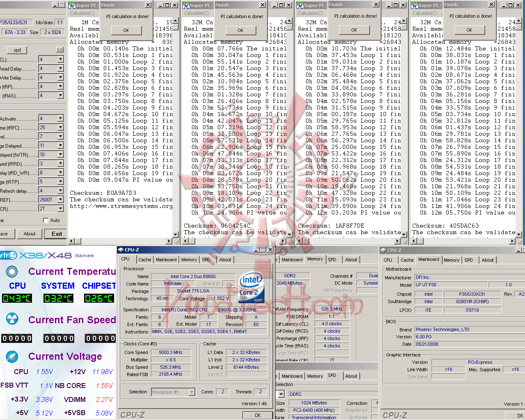Open the Refresh delay dropdown
Screen dimensions: 525x420
(x=61, y=191)
